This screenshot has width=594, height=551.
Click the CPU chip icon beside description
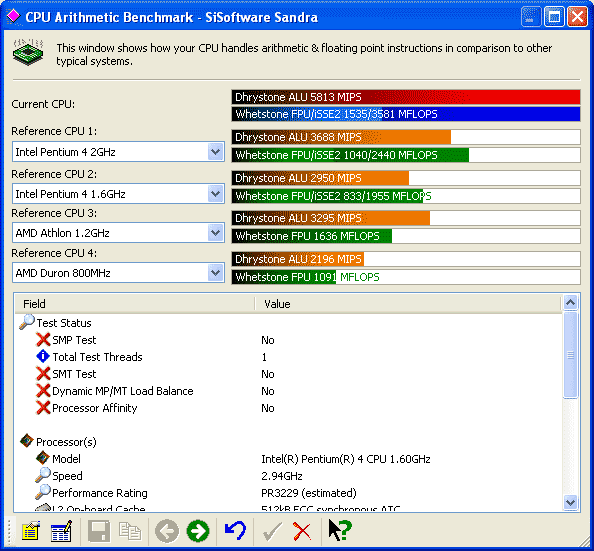click(28, 52)
